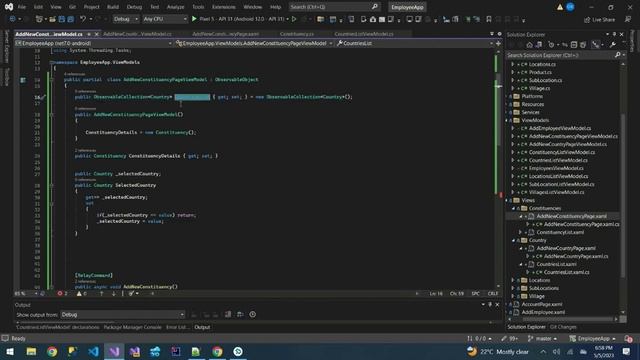640x360 pixels.
Task: Open the Any CPU platform dropdown
Action: pos(165,19)
